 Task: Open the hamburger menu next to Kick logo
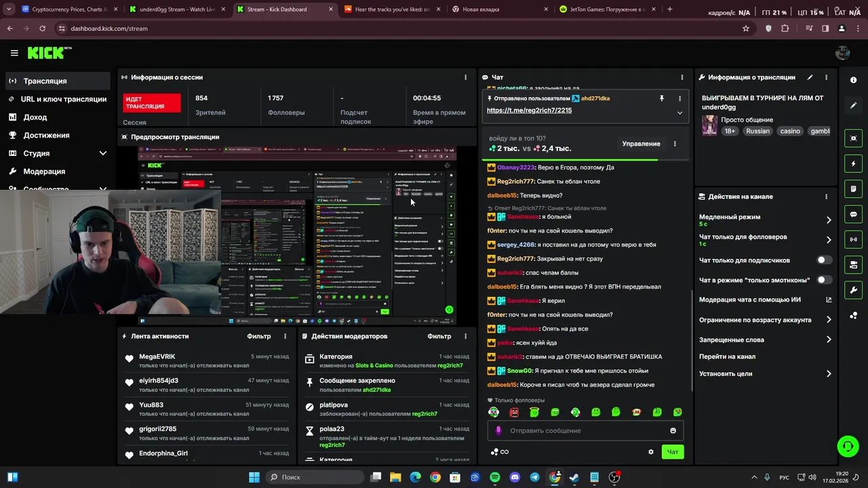pyautogui.click(x=14, y=53)
